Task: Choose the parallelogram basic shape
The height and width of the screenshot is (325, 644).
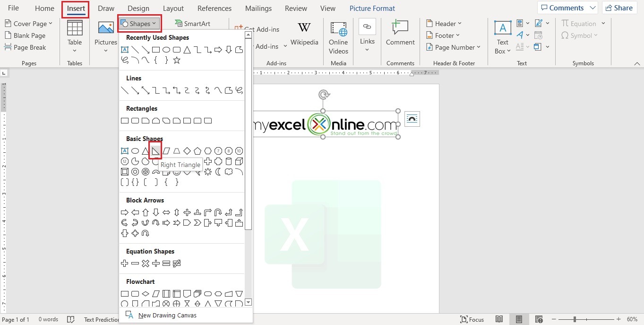Action: tap(166, 151)
